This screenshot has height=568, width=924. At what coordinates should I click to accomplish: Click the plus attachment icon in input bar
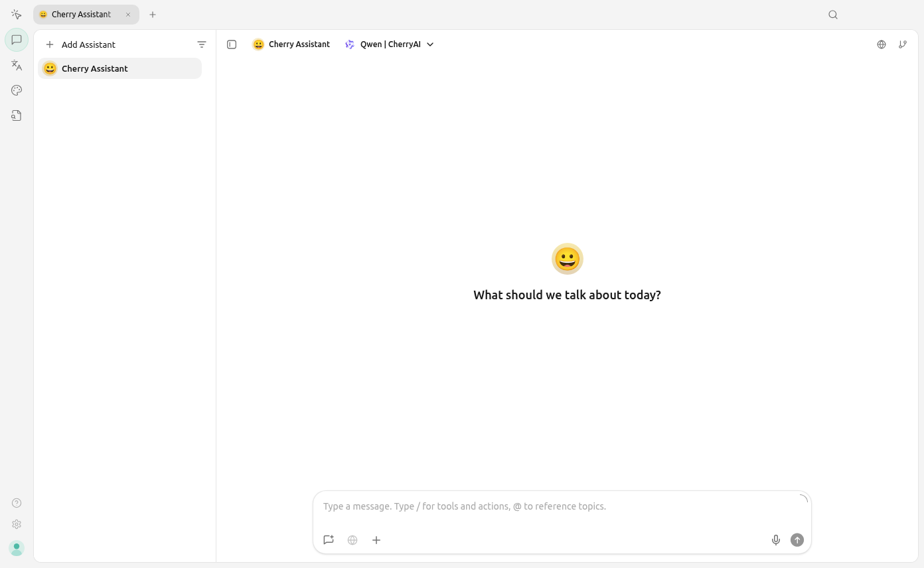click(x=376, y=540)
